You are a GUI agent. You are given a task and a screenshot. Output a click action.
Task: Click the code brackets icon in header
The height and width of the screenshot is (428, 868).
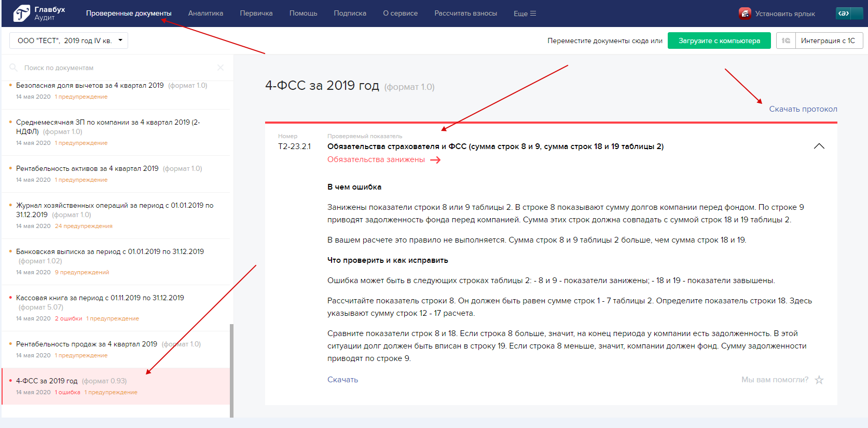(x=844, y=14)
